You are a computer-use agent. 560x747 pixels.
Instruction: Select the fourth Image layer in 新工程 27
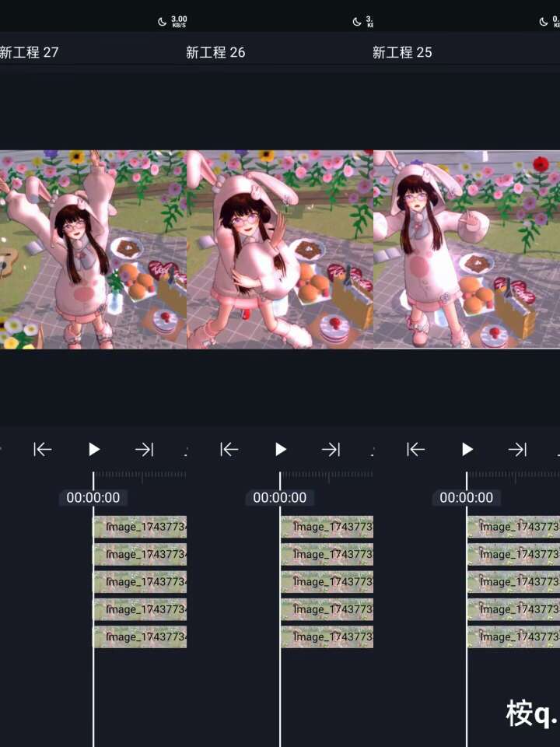[140, 609]
